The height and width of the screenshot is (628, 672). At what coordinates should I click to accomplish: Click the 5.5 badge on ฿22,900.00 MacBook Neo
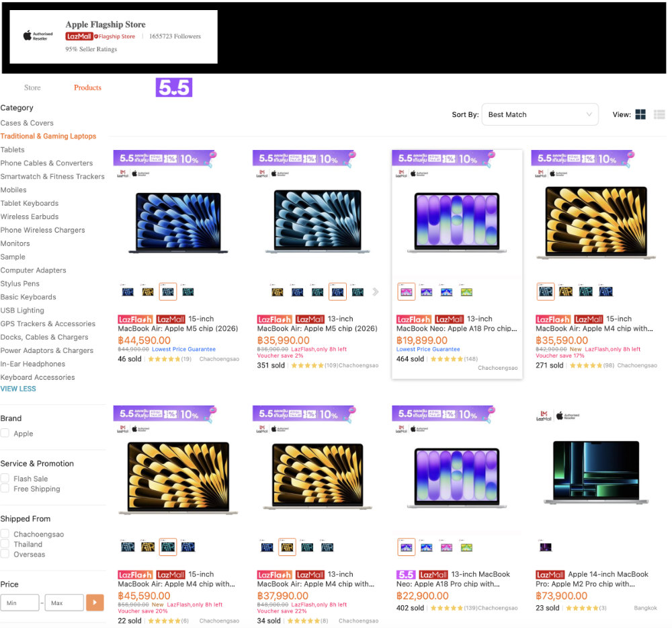[405, 575]
